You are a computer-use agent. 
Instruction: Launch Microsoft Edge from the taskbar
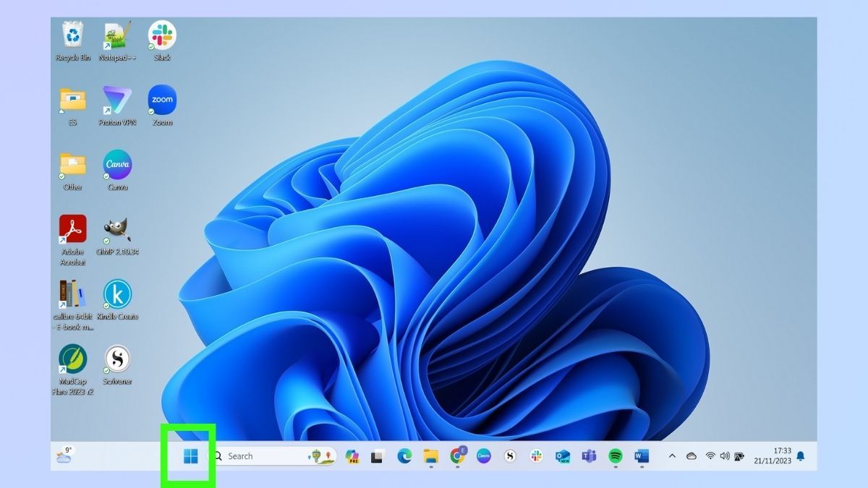click(x=403, y=456)
